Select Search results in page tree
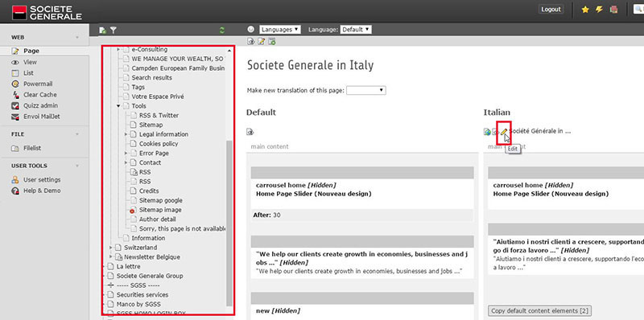Screen dimensions: 644x320 point(152,77)
